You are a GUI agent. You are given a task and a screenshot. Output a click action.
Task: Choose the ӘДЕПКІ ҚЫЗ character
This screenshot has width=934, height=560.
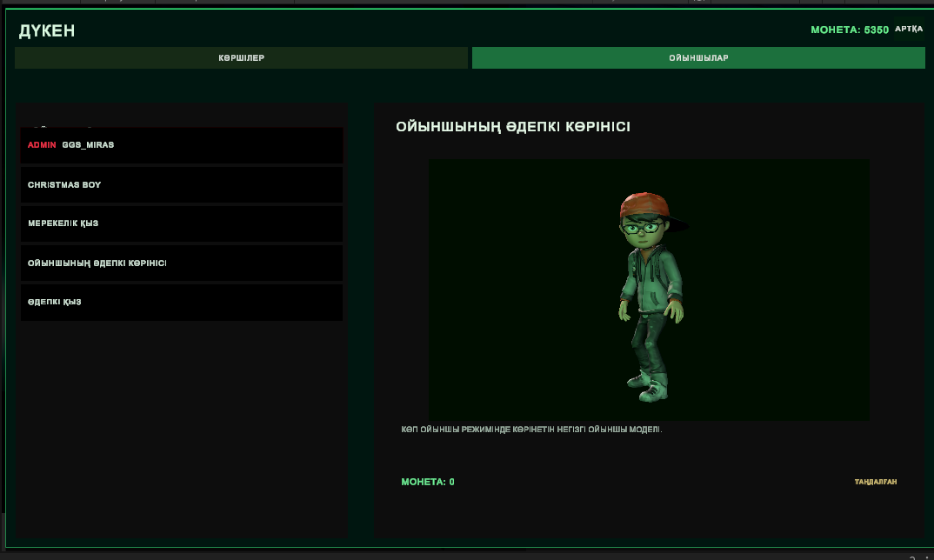pos(182,302)
